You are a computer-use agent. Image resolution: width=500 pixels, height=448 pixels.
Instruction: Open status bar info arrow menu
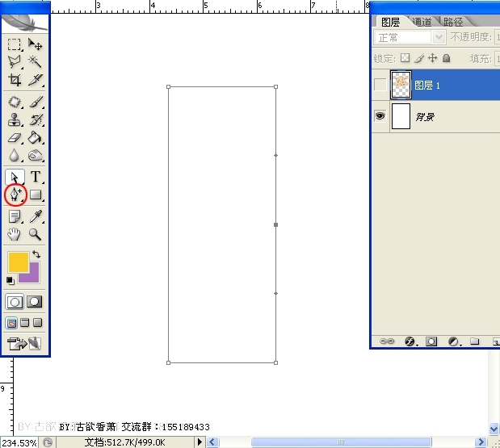200,442
